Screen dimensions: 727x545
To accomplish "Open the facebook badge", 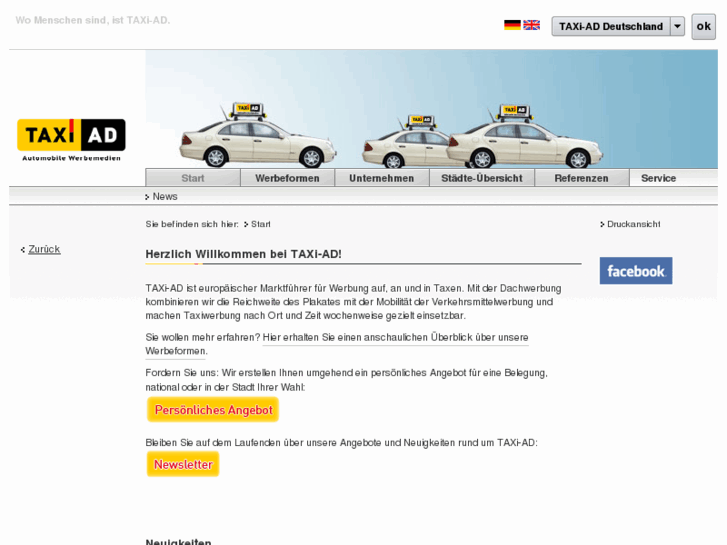I will (x=636, y=271).
